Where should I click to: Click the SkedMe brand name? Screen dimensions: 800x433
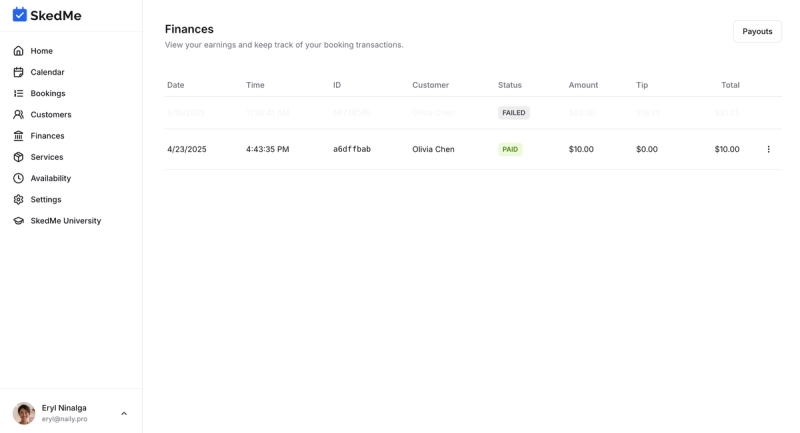tap(56, 15)
